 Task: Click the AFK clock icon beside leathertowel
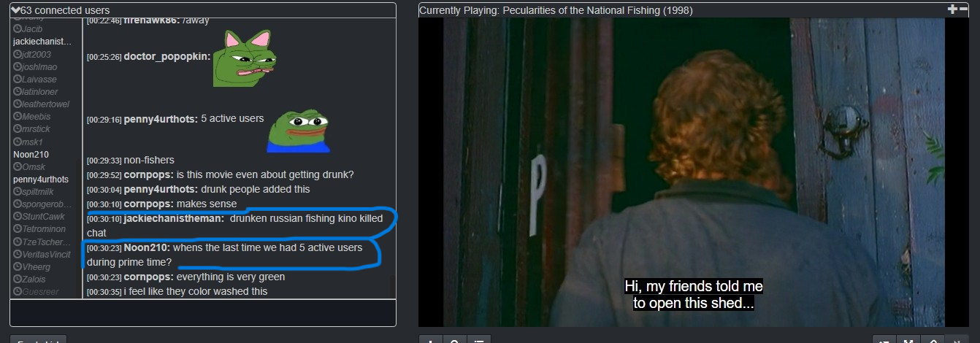(18, 104)
